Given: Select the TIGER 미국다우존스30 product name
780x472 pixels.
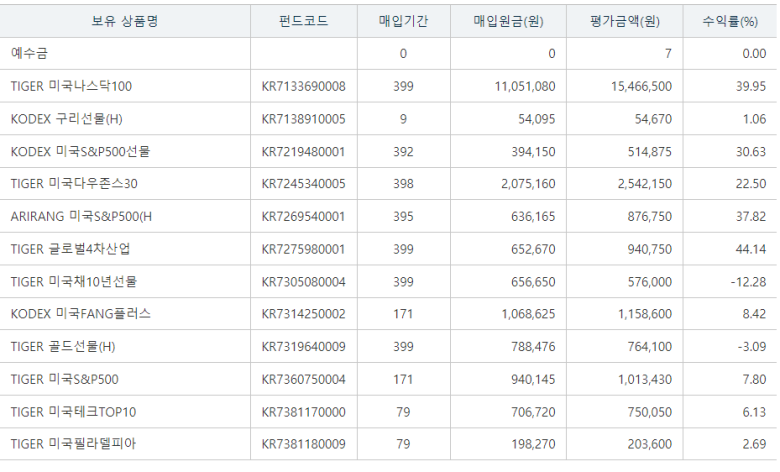Looking at the screenshot, I should pyautogui.click(x=74, y=184).
